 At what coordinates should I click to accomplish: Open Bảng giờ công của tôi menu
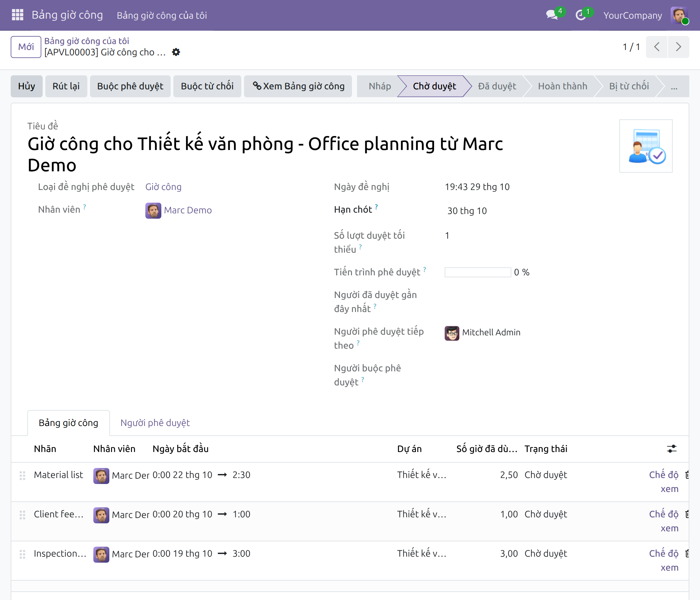161,15
